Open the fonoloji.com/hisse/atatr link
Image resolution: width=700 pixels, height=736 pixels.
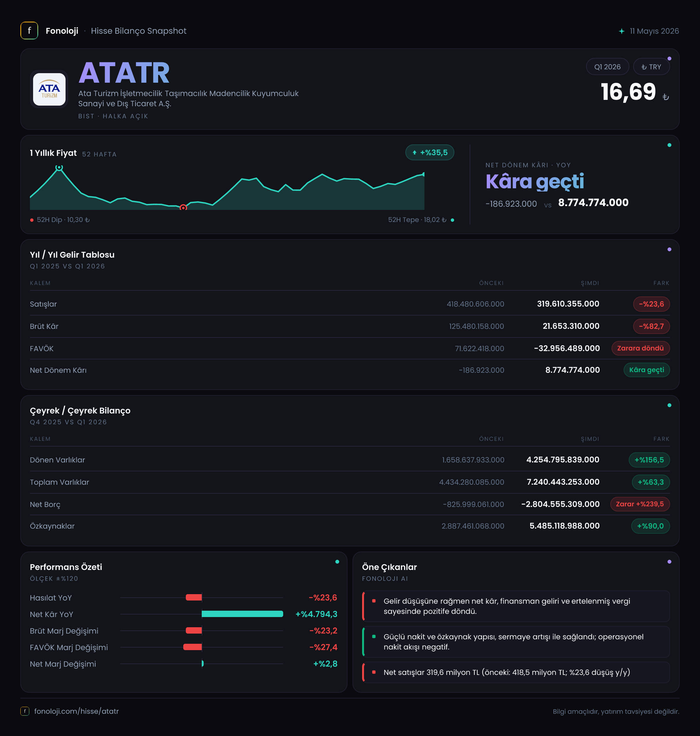tap(76, 711)
